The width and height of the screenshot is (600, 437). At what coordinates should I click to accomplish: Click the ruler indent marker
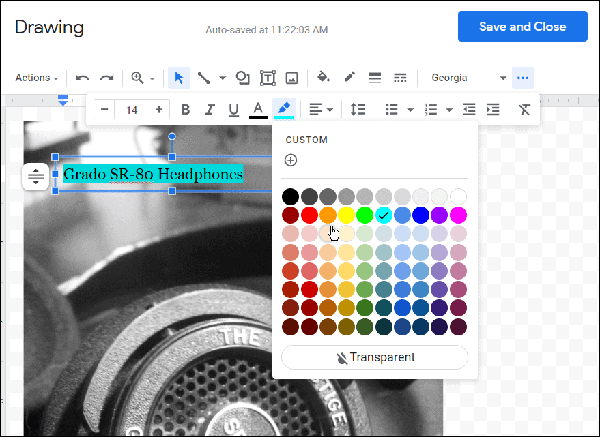(63, 101)
